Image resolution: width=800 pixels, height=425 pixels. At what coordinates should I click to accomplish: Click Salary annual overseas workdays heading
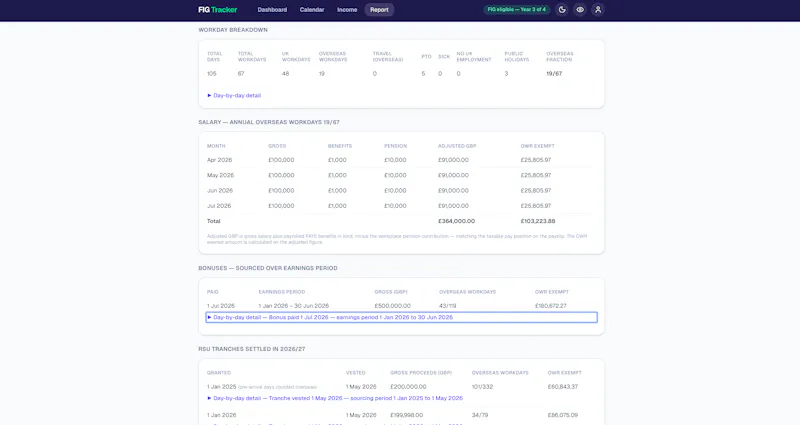point(269,122)
